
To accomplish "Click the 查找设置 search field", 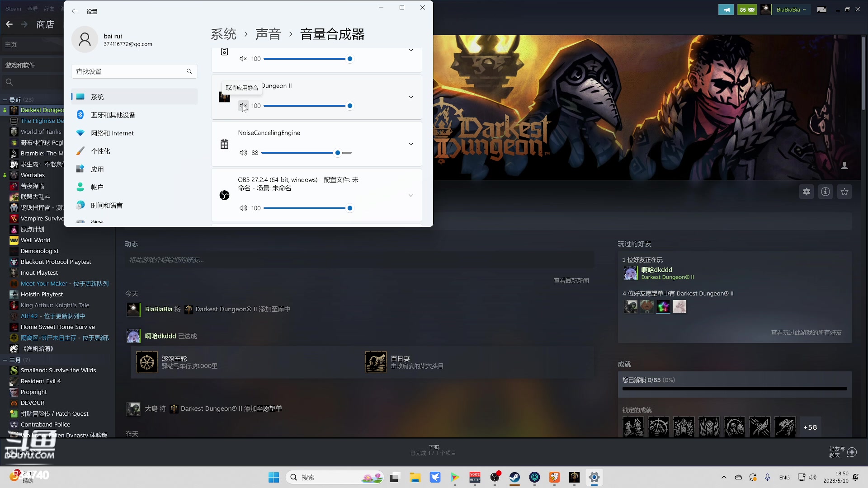I will click(134, 71).
